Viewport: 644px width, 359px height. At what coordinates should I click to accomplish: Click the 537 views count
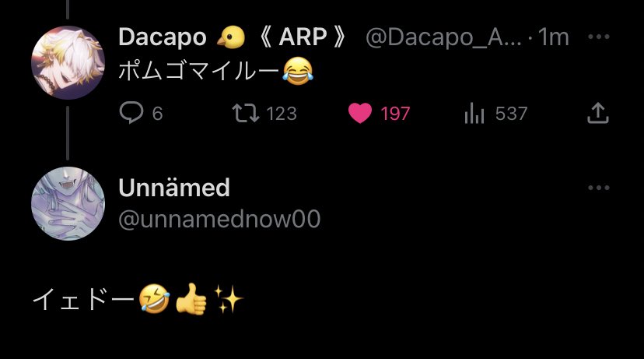pos(511,114)
